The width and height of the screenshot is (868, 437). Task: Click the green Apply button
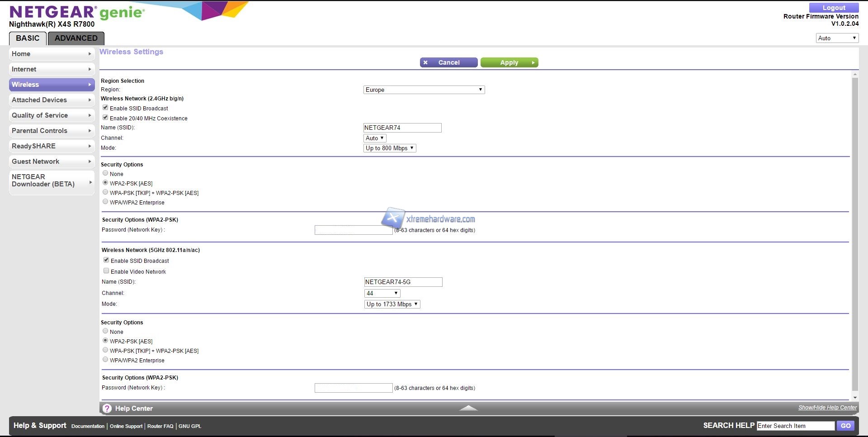pyautogui.click(x=509, y=62)
